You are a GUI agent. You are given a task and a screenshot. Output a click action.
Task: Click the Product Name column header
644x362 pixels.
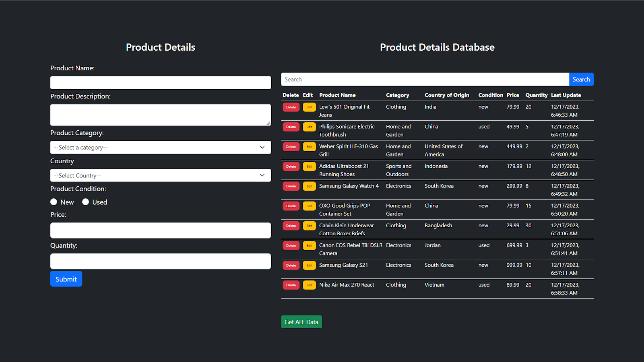tap(337, 95)
